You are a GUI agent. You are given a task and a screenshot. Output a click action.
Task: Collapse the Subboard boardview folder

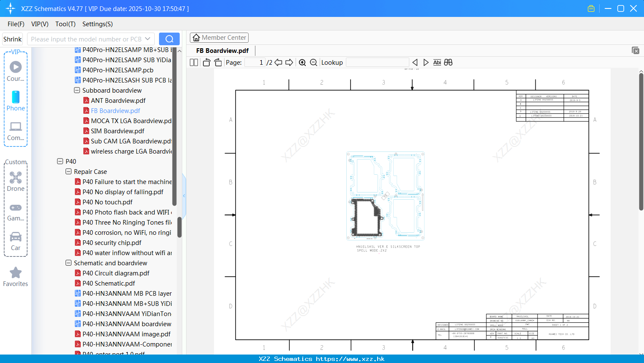pyautogui.click(x=77, y=90)
